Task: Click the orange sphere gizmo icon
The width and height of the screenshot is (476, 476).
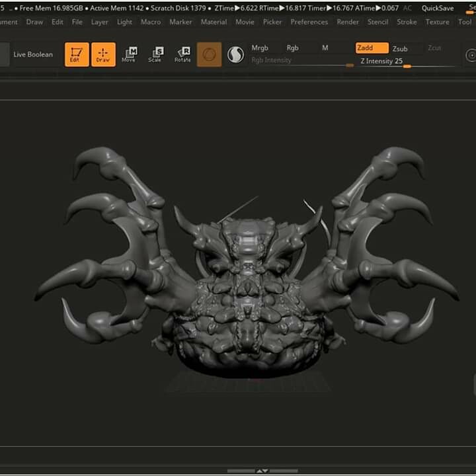Action: (x=210, y=54)
